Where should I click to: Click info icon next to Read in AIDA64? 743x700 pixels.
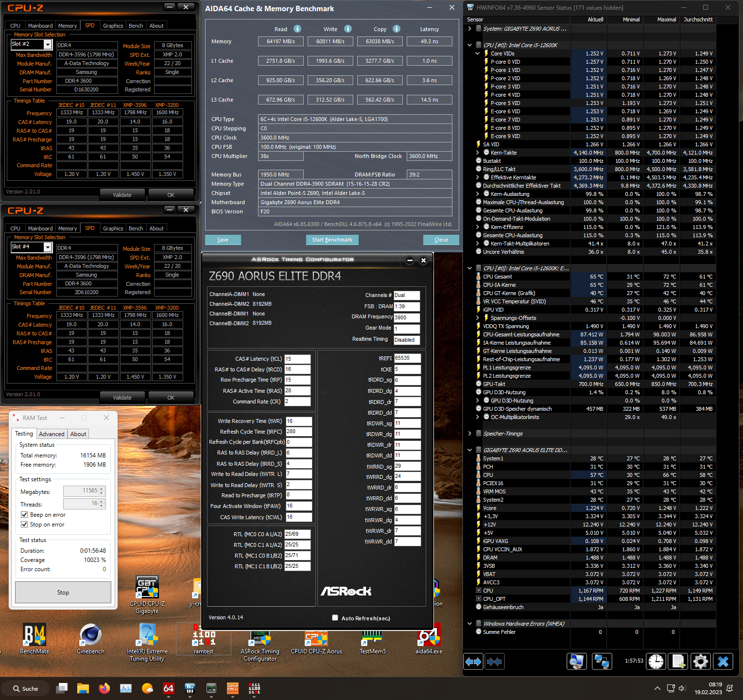pyautogui.click(x=297, y=29)
